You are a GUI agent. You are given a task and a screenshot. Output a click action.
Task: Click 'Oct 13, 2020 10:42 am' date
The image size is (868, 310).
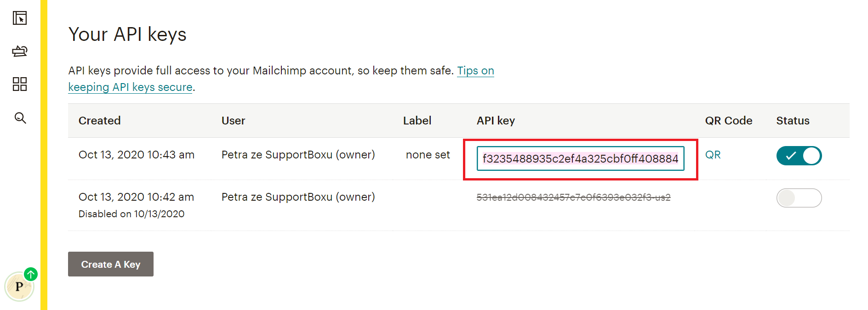point(137,197)
